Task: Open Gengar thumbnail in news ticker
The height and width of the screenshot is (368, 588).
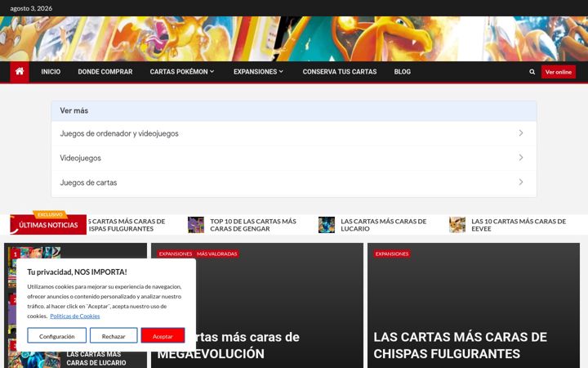Action: pos(196,225)
